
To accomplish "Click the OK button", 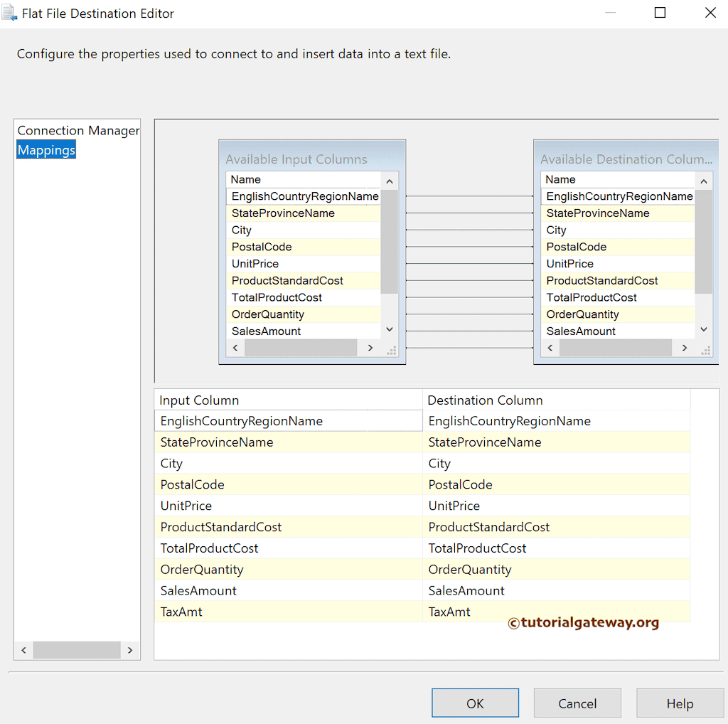I will pyautogui.click(x=475, y=703).
